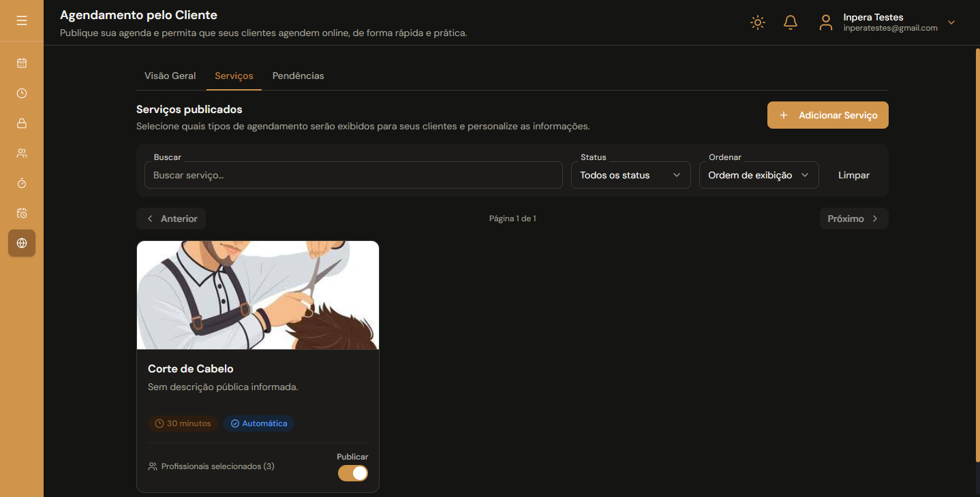
Task: Select the globe icon in the sidebar
Action: click(22, 243)
